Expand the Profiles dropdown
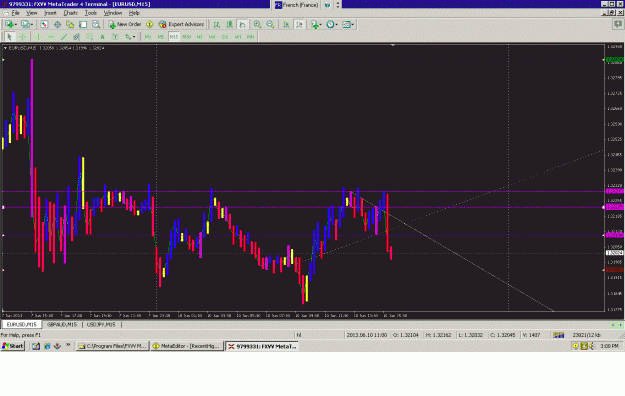This screenshot has width=625, height=396. click(32, 24)
